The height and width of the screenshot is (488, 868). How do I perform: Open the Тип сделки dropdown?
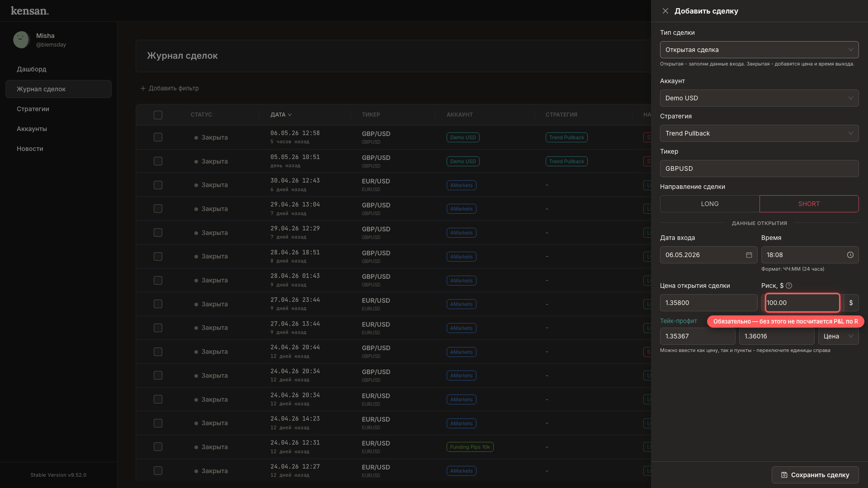(759, 50)
